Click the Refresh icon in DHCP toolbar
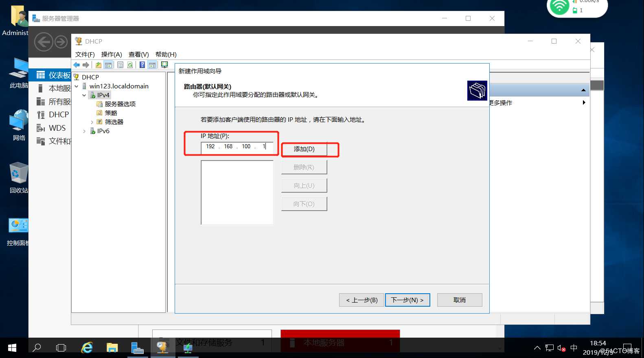The width and height of the screenshot is (644, 358). point(130,65)
